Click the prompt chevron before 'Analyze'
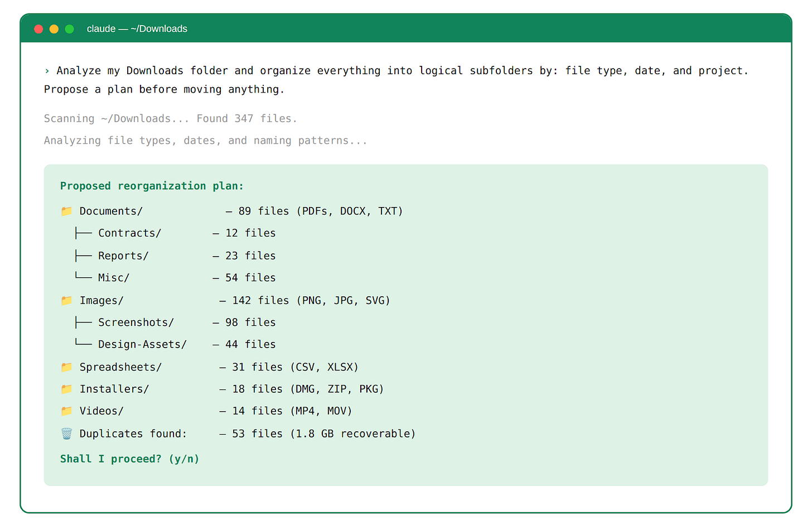 click(x=47, y=71)
